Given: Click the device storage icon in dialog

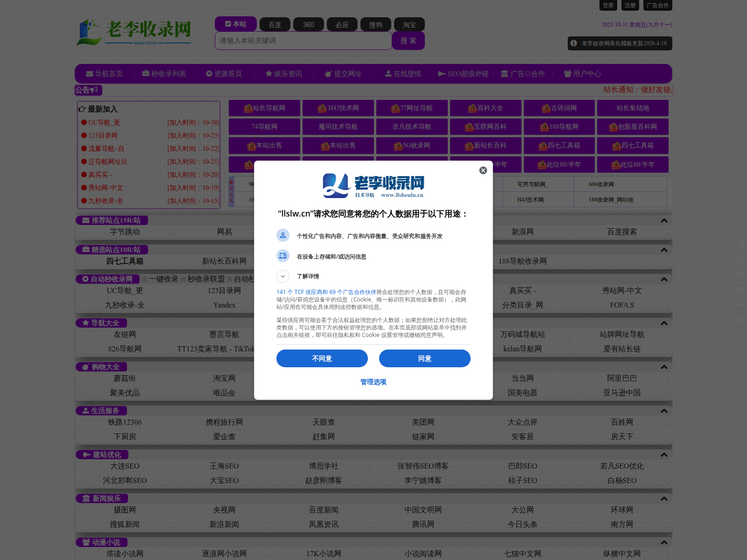Looking at the screenshot, I should 283,256.
